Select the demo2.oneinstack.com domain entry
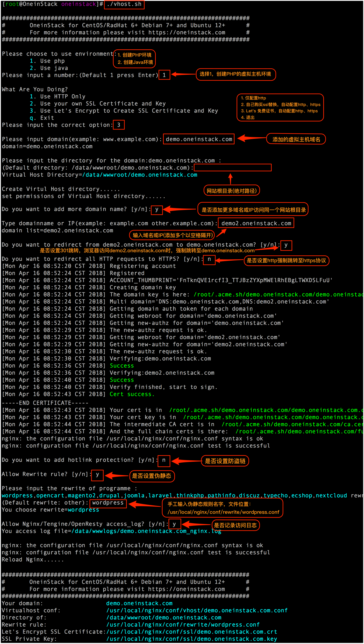This screenshot has height=644, width=364. 256,223
